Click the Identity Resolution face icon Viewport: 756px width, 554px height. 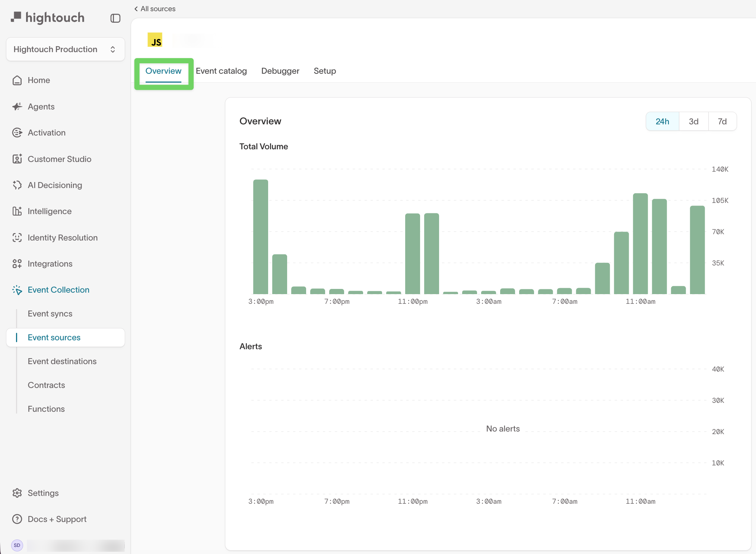tap(17, 238)
